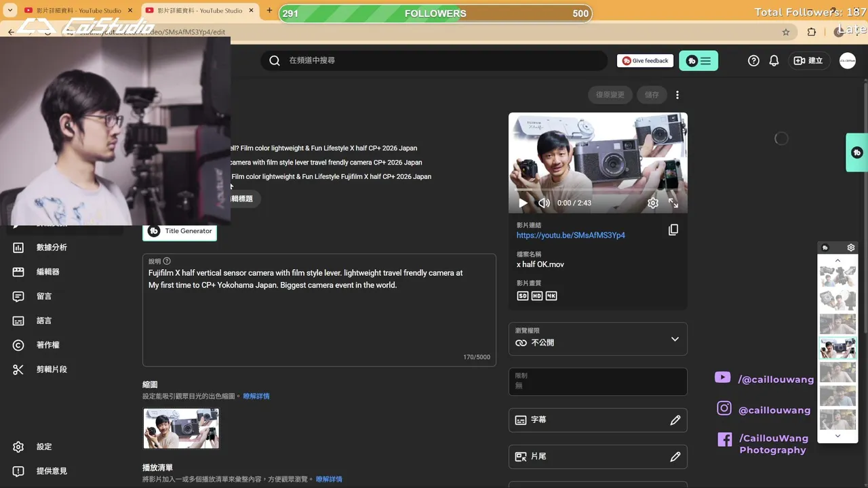Click the search magnifier icon in channel search

point(275,61)
